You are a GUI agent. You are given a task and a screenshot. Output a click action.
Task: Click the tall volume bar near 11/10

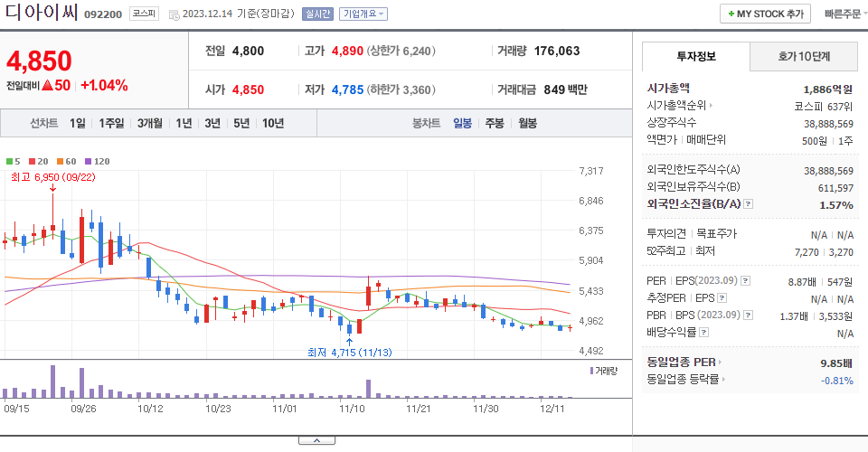368,389
